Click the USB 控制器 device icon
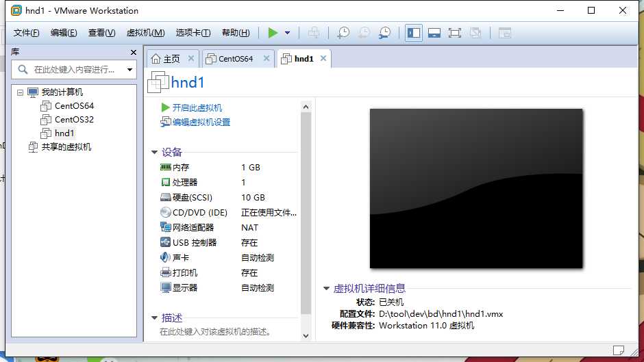 (166, 242)
